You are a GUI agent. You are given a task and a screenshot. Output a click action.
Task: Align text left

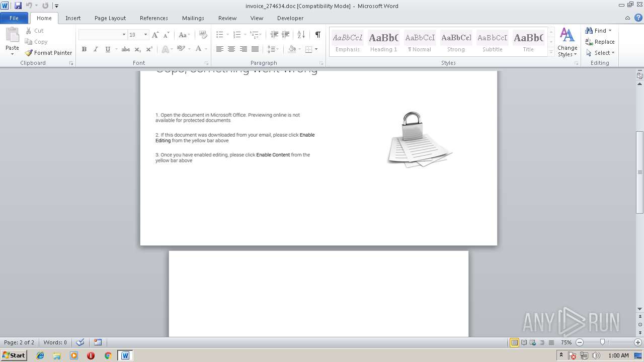click(220, 49)
